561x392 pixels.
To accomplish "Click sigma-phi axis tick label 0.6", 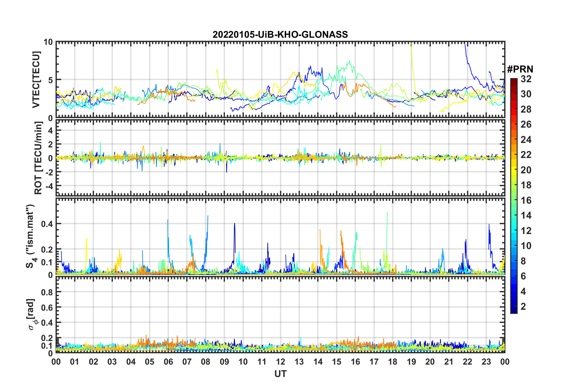I will click(x=47, y=308).
